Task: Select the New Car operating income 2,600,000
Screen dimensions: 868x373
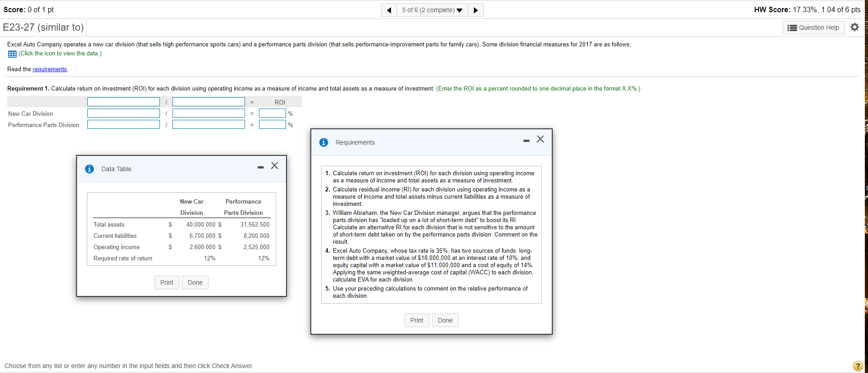Action: click(x=202, y=247)
